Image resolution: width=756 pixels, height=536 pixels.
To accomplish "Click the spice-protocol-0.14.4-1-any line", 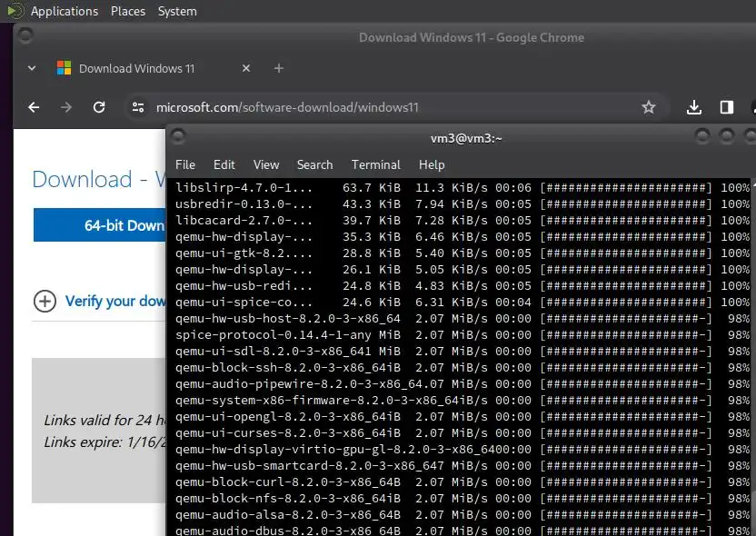I will 462,335.
